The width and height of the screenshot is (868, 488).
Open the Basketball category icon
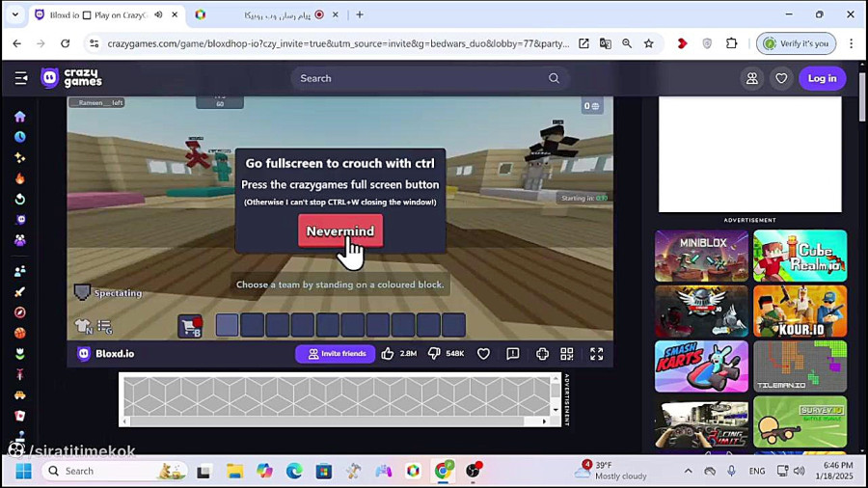click(20, 333)
